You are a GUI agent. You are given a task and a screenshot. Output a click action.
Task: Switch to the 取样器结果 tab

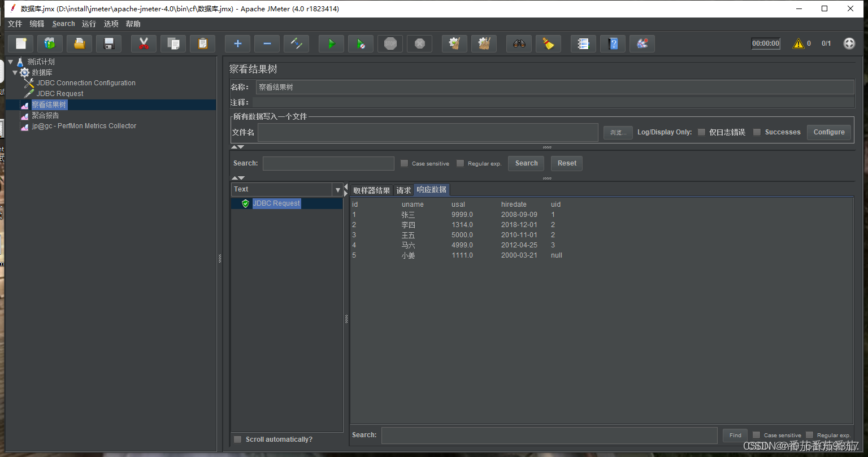tap(372, 190)
